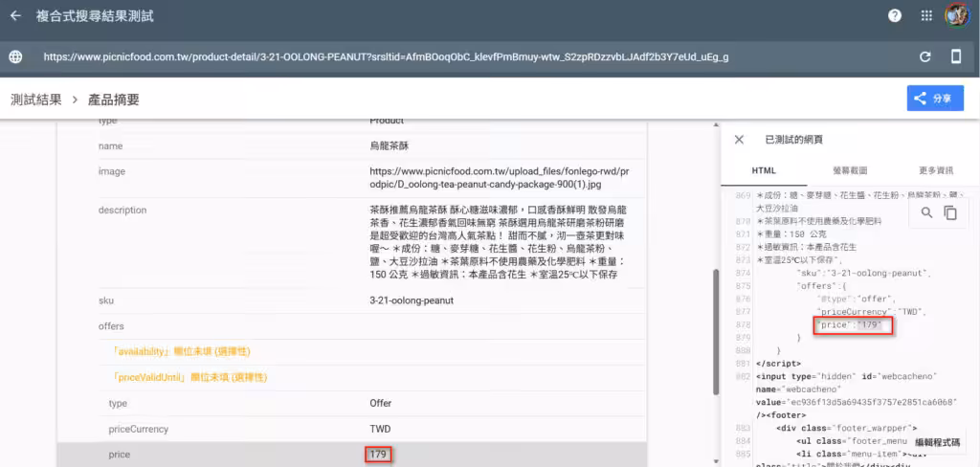Viewport: 980px width, 467px height.
Task: Click the footer_warpper div code line
Action: tap(846, 428)
